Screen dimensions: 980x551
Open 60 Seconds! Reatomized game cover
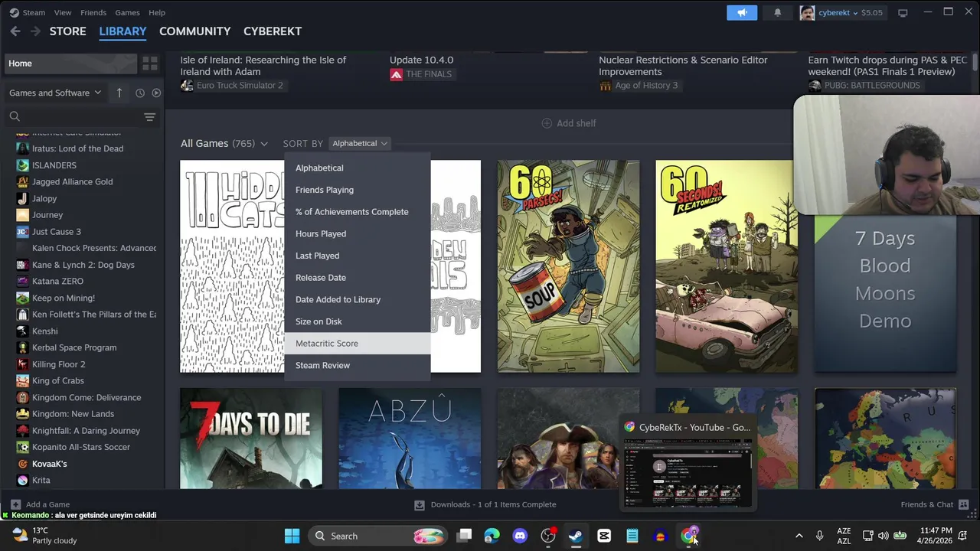pyautogui.click(x=726, y=266)
